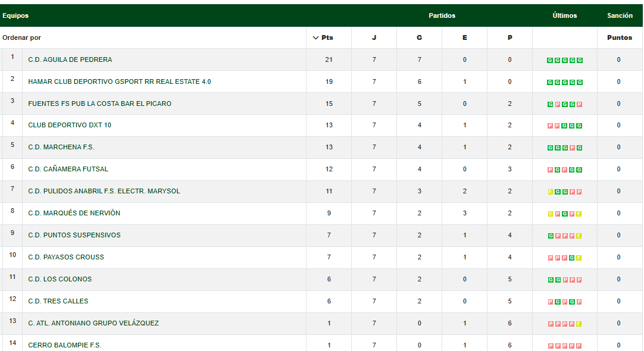This screenshot has width=644, height=351.
Task: Sort by sanction Puntos column
Action: (620, 38)
